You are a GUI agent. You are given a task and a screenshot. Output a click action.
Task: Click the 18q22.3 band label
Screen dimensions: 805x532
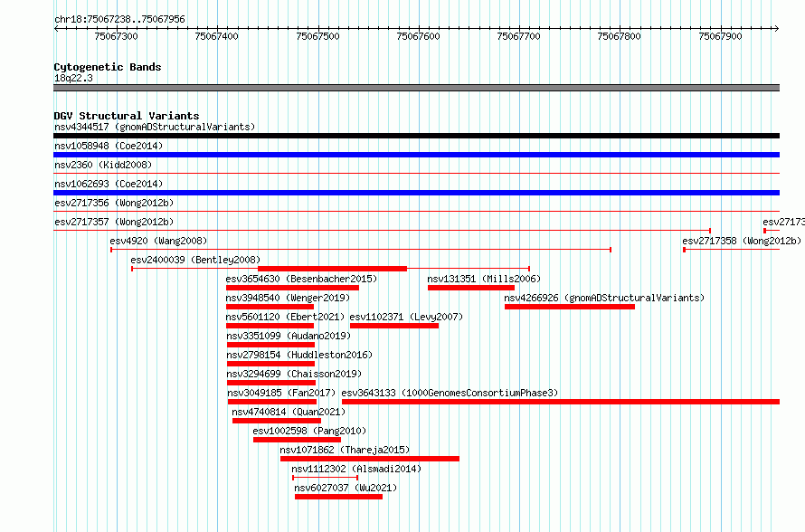pos(73,78)
